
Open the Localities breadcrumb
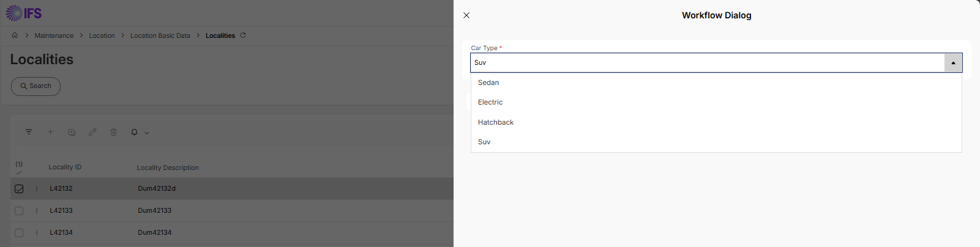[x=220, y=35]
